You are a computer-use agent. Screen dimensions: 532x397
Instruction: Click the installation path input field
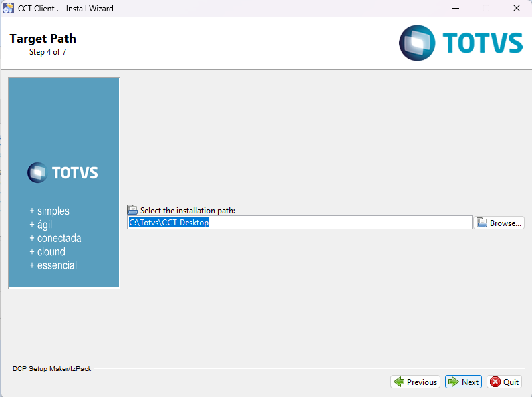pyautogui.click(x=299, y=223)
